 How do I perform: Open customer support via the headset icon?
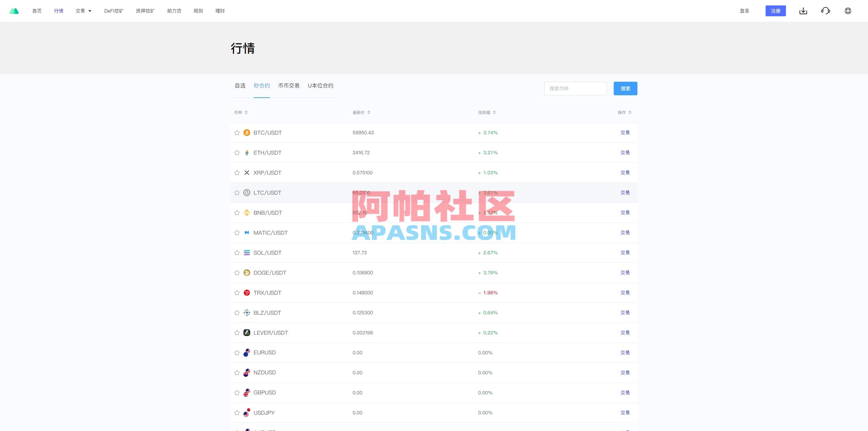825,11
